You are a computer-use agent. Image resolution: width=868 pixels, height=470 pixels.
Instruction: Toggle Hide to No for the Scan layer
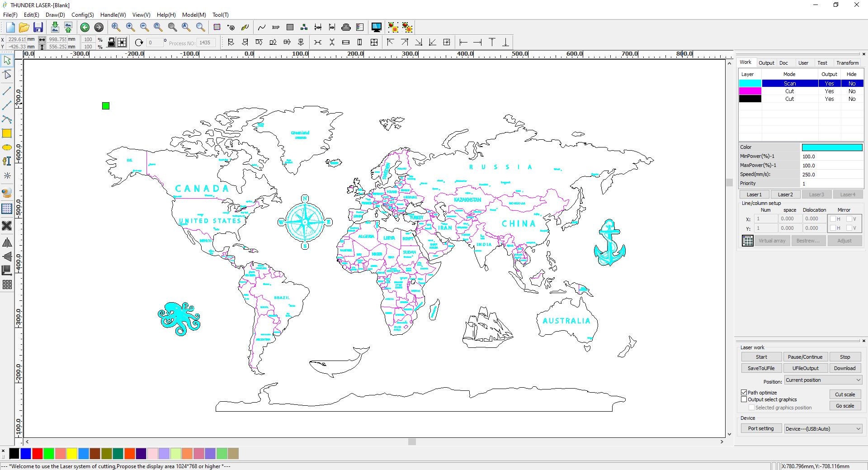pos(852,83)
